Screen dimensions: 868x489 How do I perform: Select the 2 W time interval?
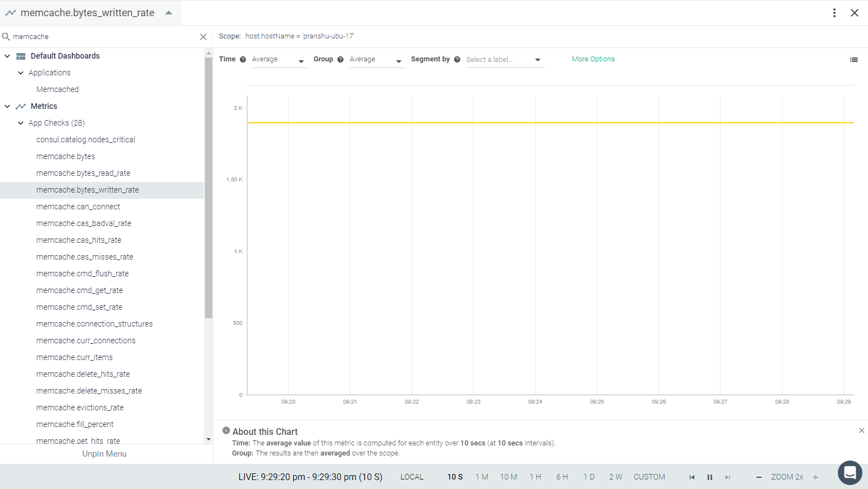coord(616,477)
